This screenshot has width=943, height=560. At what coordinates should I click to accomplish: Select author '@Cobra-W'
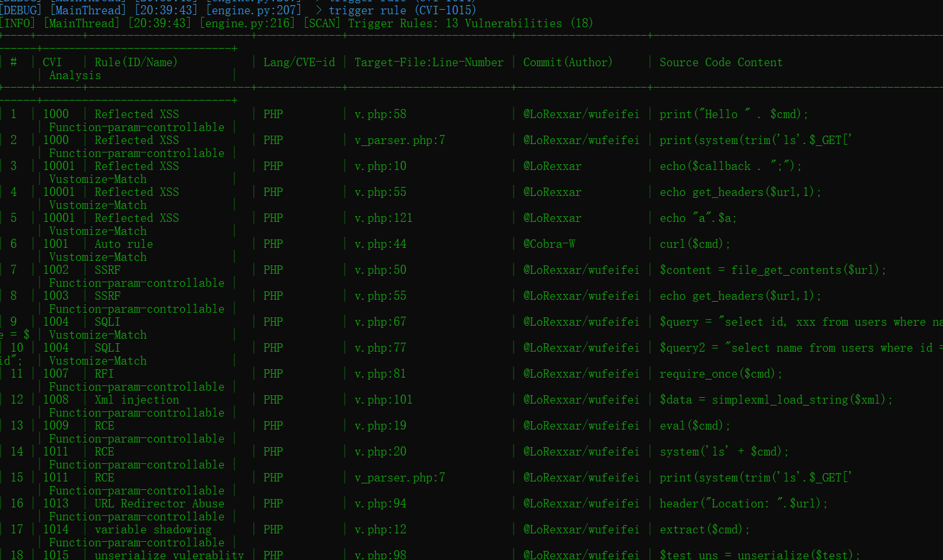point(549,244)
